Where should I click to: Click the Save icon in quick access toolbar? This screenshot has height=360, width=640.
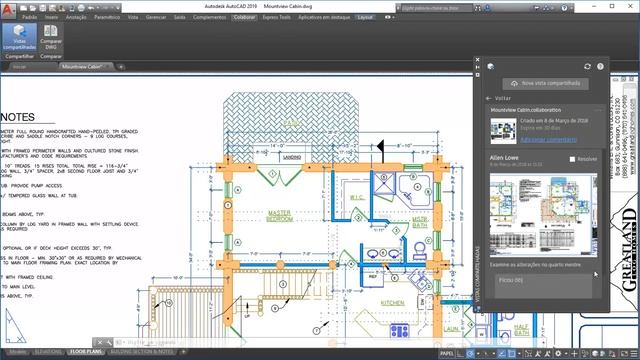(43, 8)
